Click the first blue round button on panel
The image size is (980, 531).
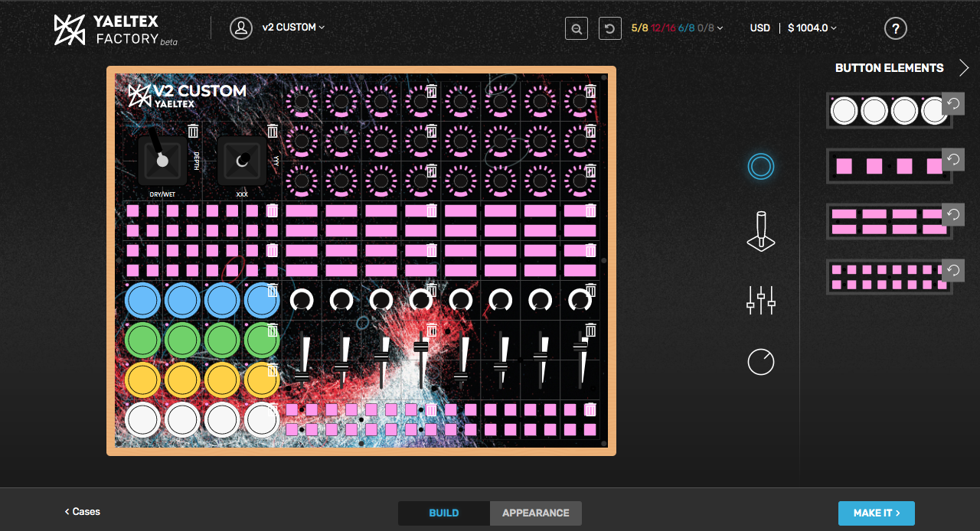[142, 300]
